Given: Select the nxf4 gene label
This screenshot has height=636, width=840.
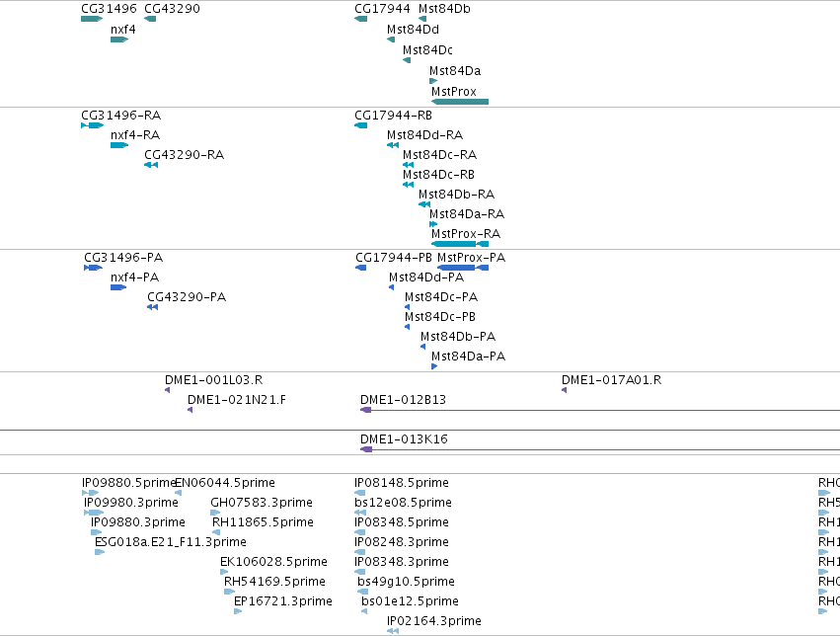Looking at the screenshot, I should pos(123,30).
